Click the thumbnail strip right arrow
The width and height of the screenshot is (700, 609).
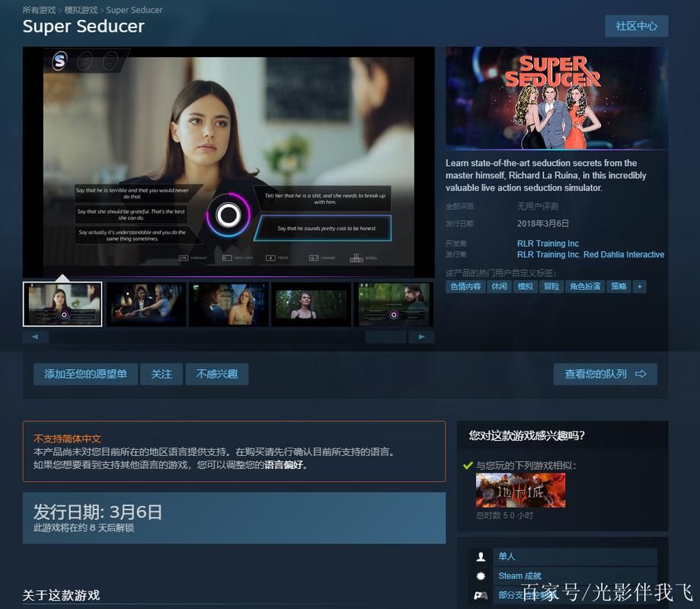click(x=421, y=336)
